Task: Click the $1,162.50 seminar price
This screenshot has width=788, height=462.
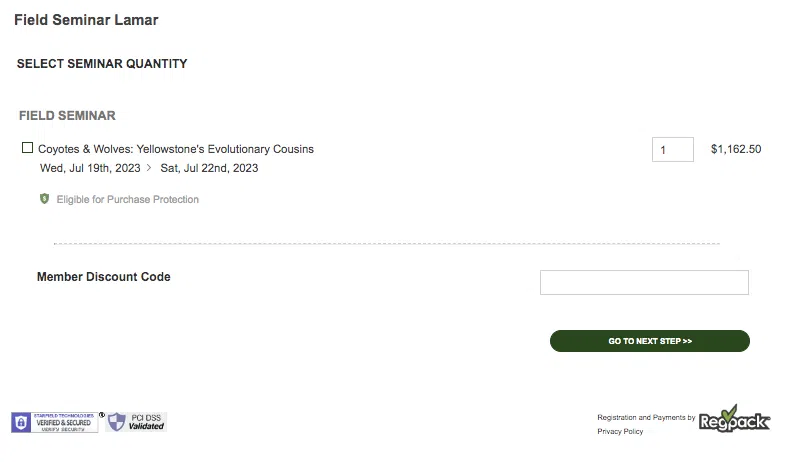Action: (x=736, y=149)
